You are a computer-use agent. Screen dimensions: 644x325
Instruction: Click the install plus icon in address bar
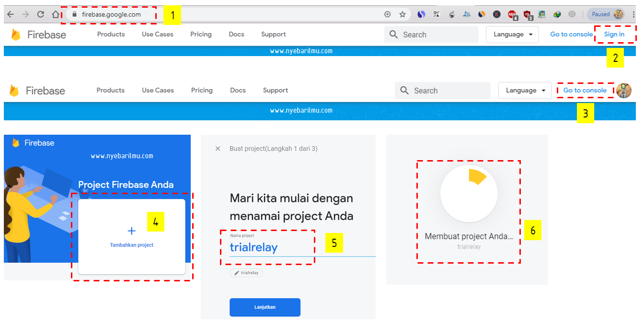tap(388, 14)
